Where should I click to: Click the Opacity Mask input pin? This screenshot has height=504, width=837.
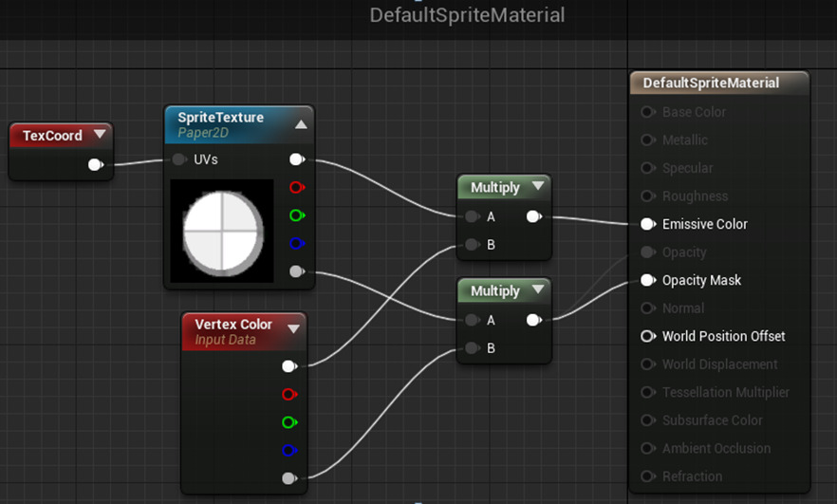[647, 280]
